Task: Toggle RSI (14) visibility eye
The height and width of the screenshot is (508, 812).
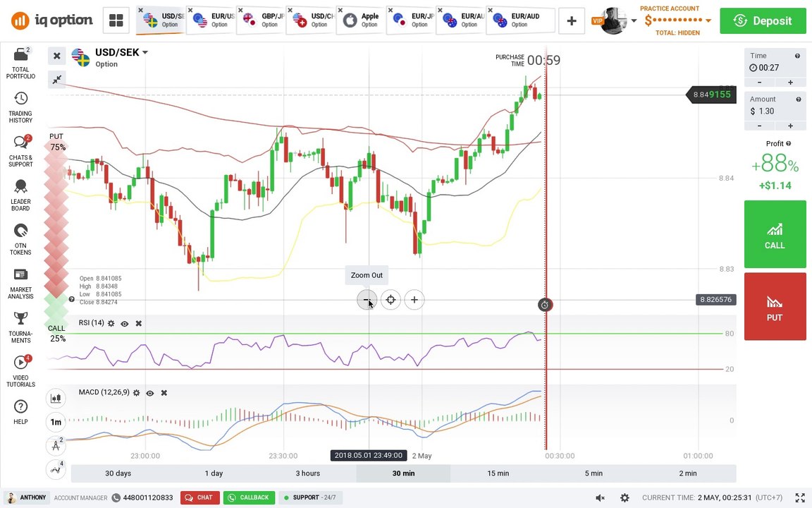Action: (125, 323)
